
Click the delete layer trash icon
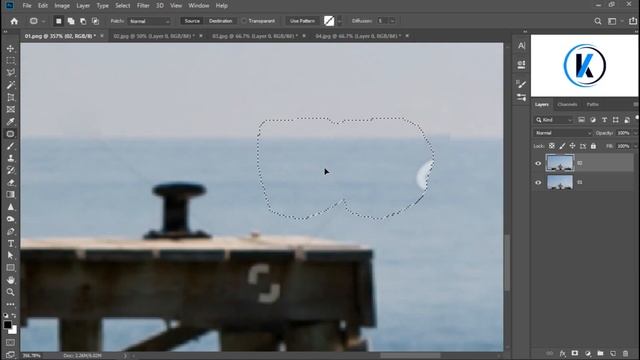pos(625,353)
